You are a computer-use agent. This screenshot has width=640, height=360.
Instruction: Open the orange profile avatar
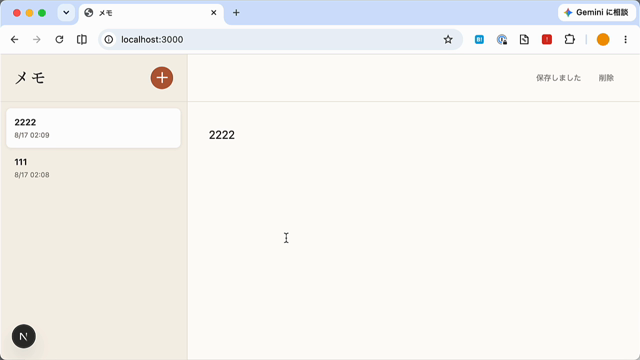coord(603,40)
